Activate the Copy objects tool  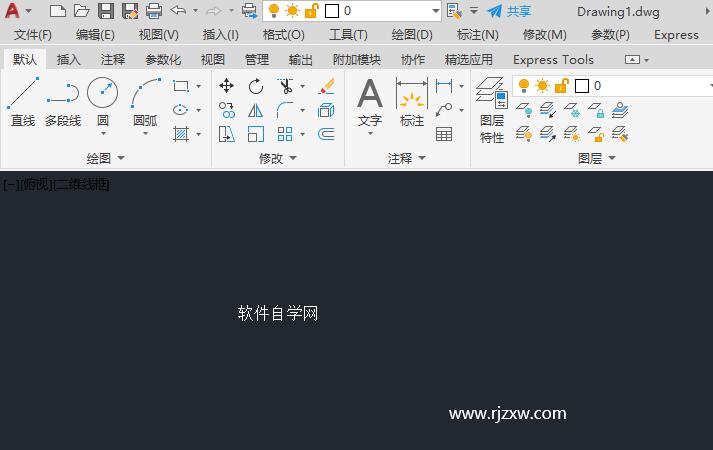[x=226, y=110]
